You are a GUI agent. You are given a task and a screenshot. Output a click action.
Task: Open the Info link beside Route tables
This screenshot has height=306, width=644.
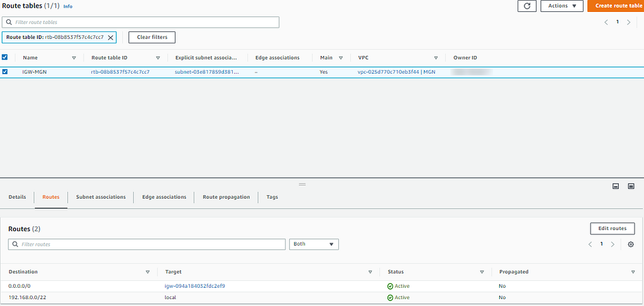pos(68,6)
